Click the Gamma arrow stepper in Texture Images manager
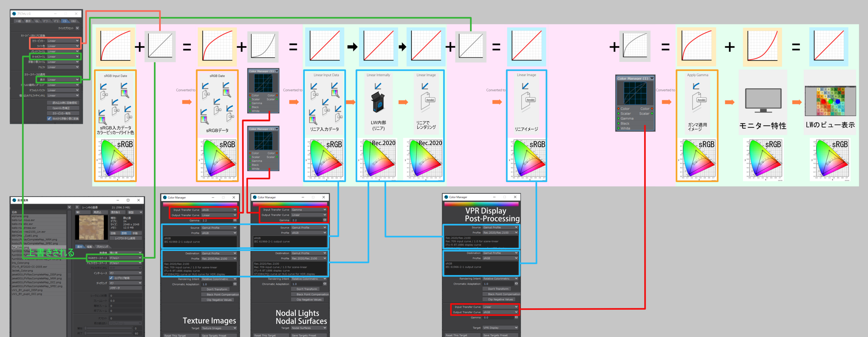This screenshot has height=337, width=868. 235,220
